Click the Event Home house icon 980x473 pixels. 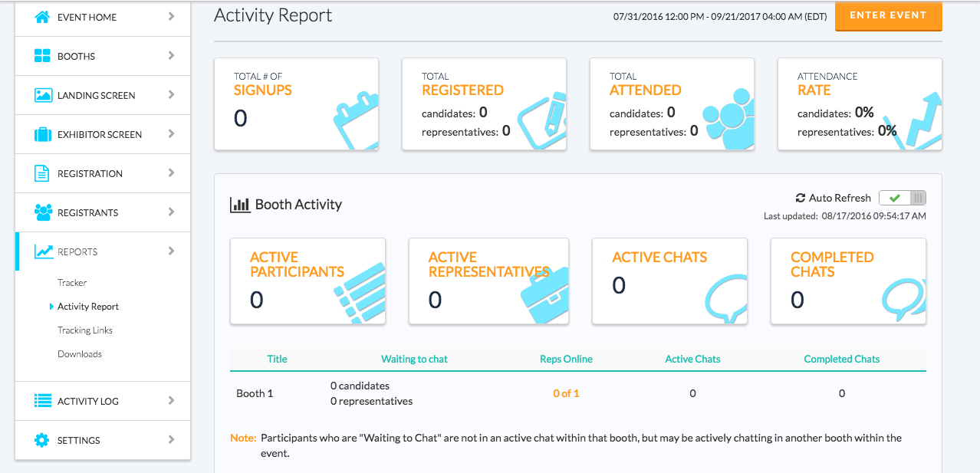(x=43, y=17)
